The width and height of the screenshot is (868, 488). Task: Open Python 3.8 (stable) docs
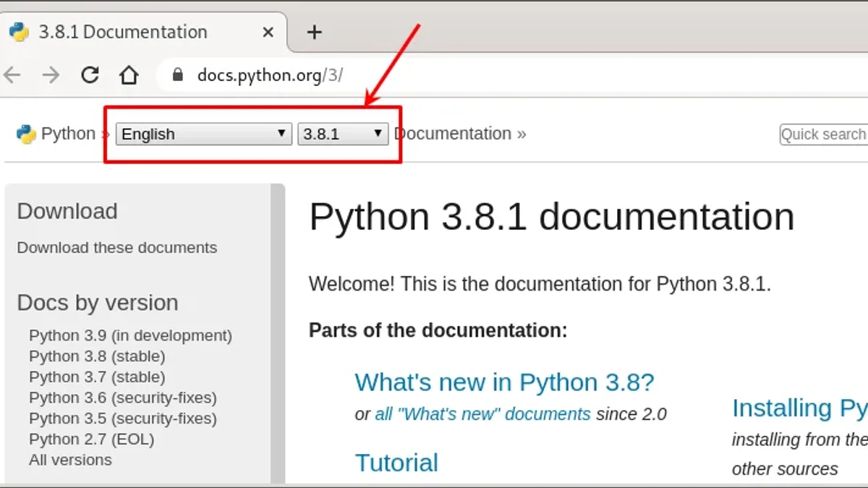click(x=97, y=356)
